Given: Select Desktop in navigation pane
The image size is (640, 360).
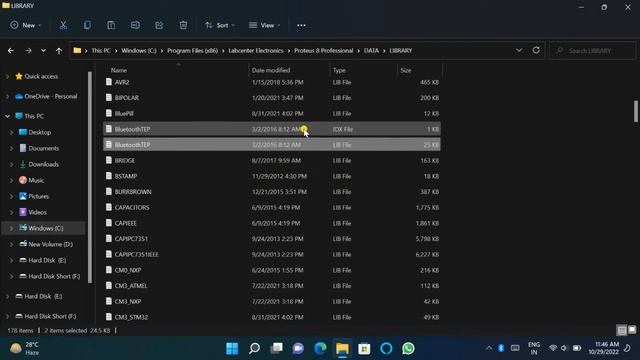Looking at the screenshot, I should tap(40, 132).
